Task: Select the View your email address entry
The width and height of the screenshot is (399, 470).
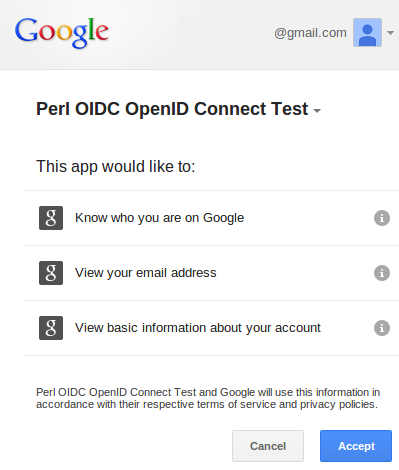Action: pos(211,273)
